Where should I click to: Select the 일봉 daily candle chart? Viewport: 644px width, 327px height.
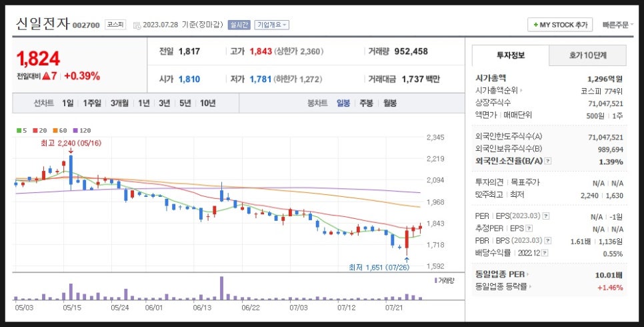[343, 103]
